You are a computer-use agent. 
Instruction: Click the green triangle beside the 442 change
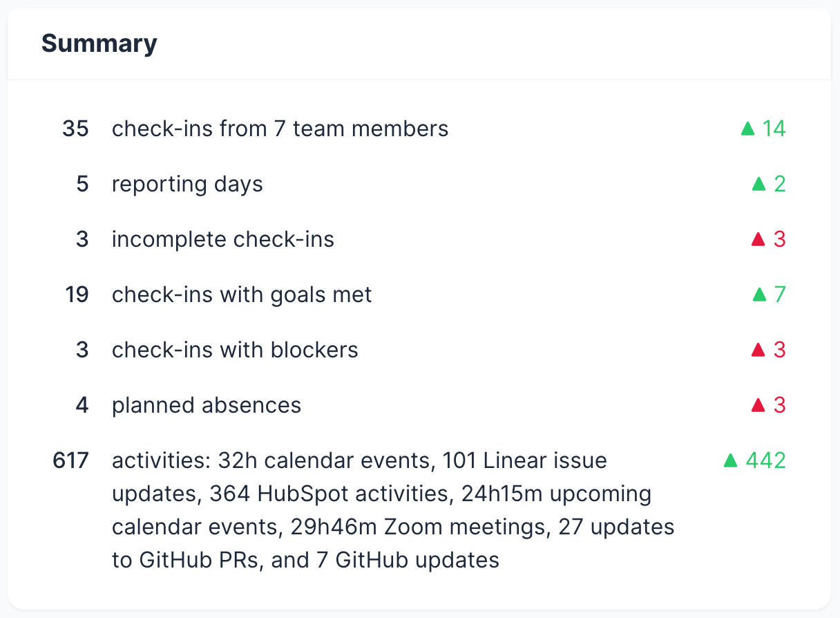730,460
